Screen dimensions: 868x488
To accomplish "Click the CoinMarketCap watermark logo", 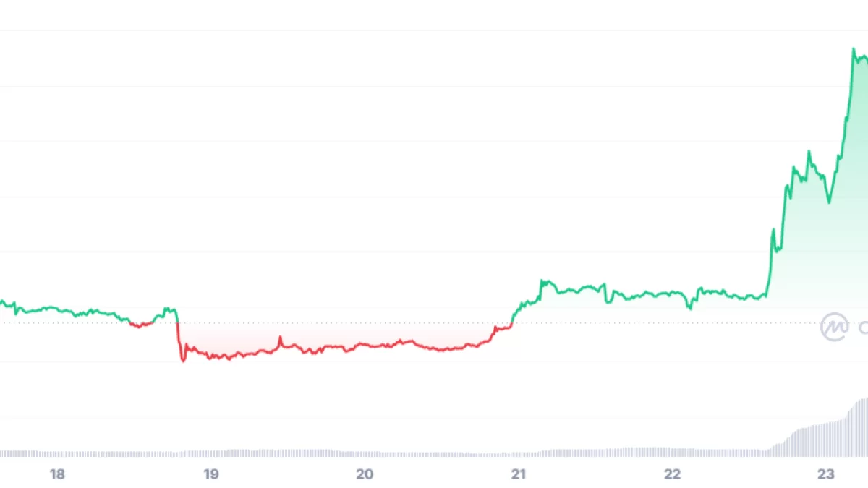I will [834, 327].
